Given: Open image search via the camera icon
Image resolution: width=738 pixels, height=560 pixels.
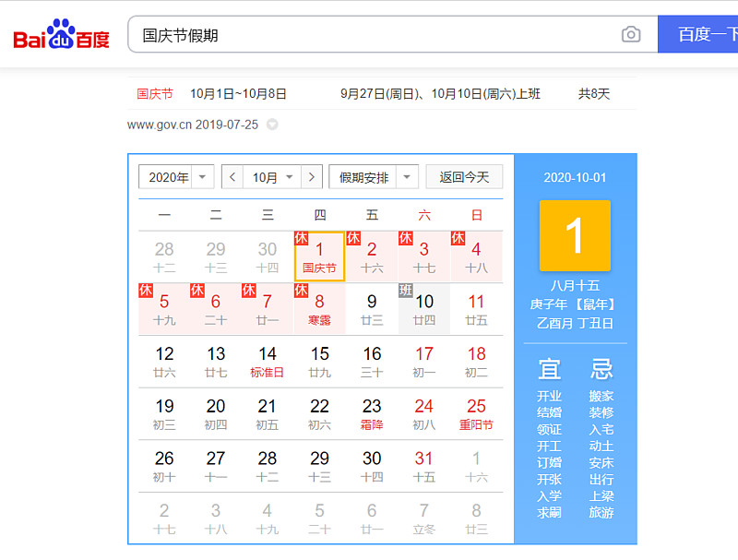Looking at the screenshot, I should click(630, 33).
